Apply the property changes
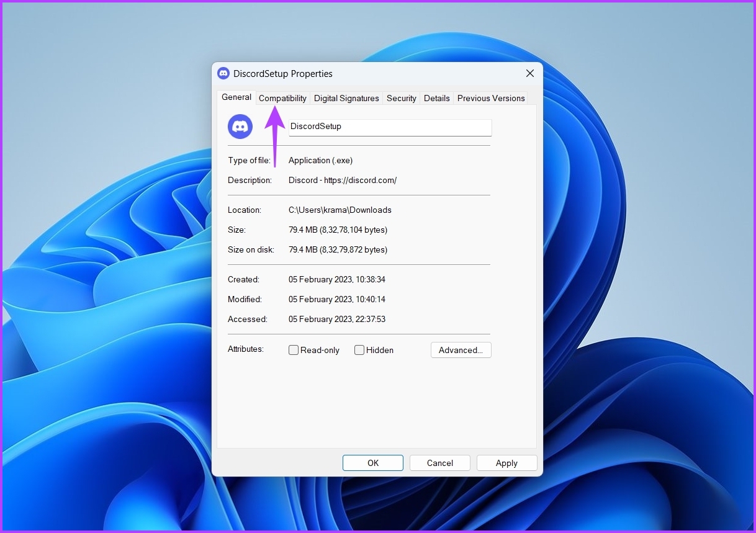Screen dimensions: 756x533 point(506,463)
